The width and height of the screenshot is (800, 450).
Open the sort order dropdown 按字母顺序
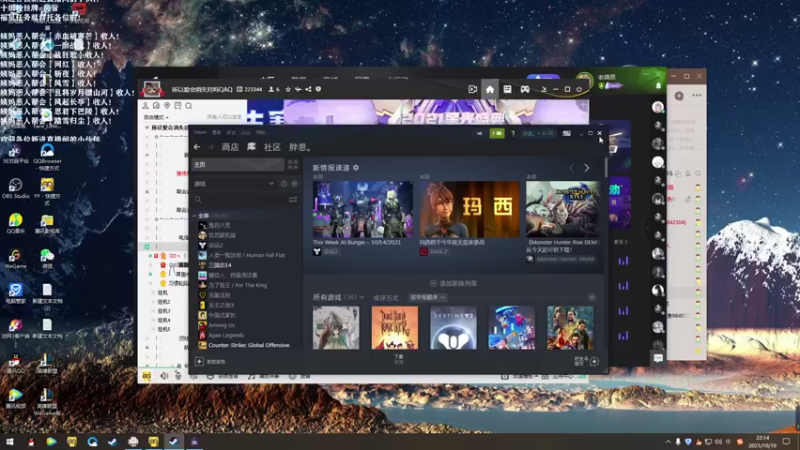tap(428, 297)
